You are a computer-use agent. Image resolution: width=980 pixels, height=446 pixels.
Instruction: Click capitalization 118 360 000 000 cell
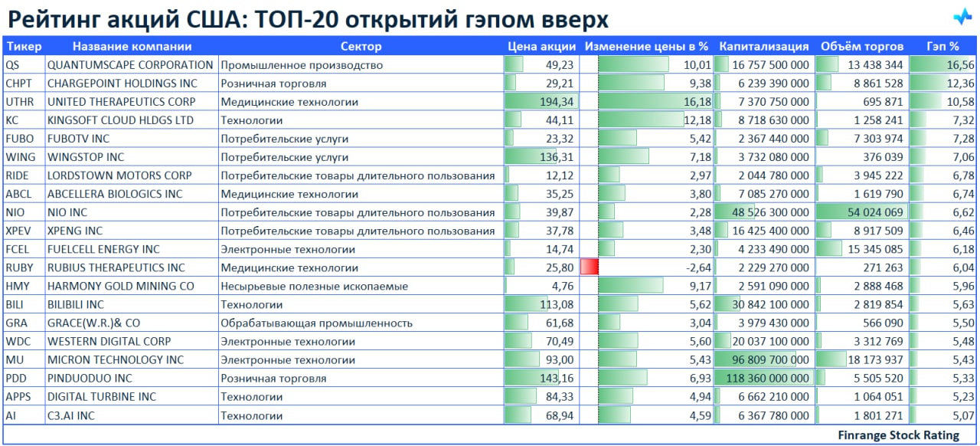click(x=764, y=378)
